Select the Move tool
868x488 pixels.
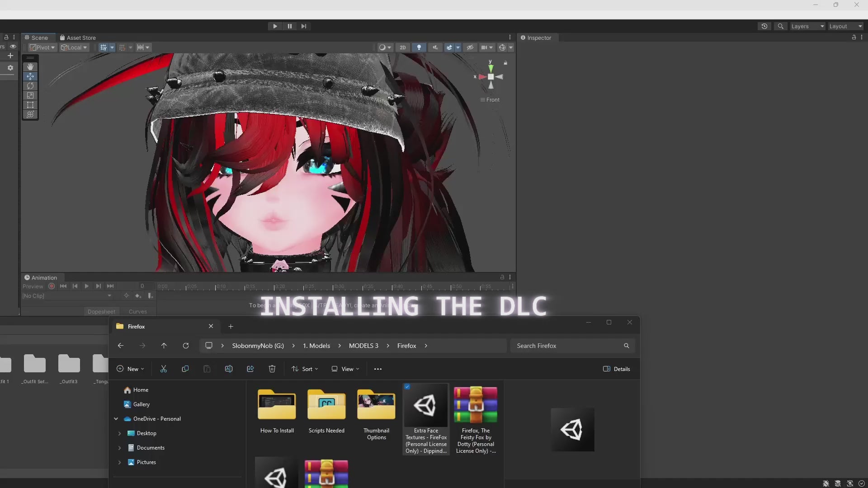coord(30,76)
